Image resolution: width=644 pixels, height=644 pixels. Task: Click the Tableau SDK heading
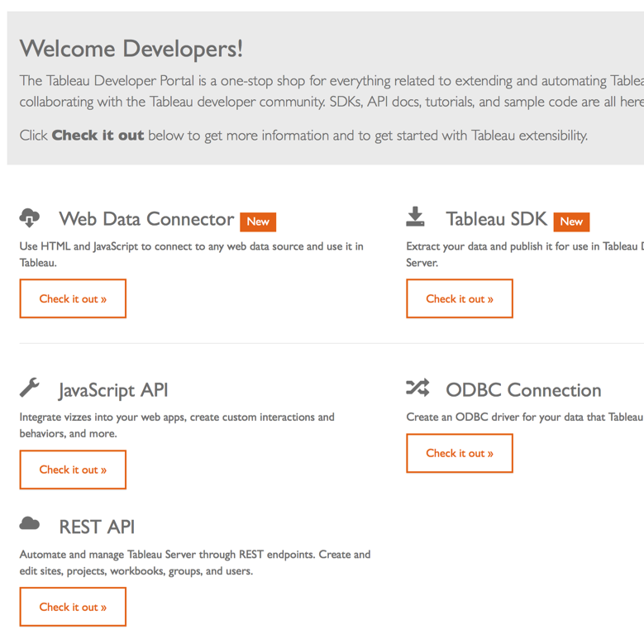coord(496,219)
